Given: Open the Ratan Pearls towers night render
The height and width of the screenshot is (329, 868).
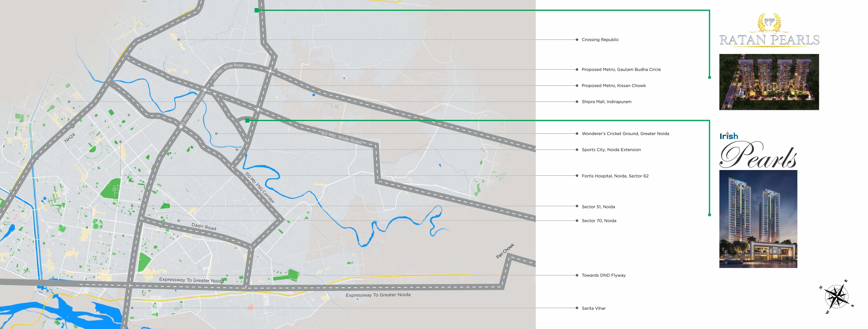Looking at the screenshot, I should coord(769,82).
